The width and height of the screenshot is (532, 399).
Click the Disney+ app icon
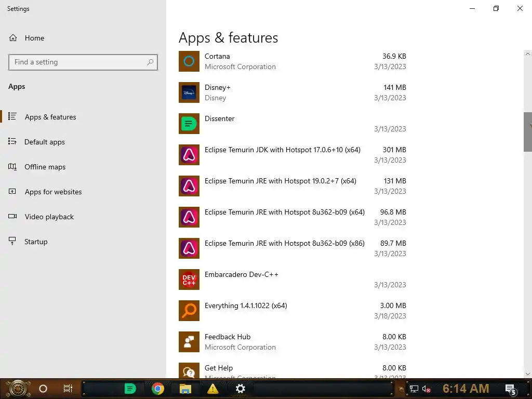tap(189, 92)
